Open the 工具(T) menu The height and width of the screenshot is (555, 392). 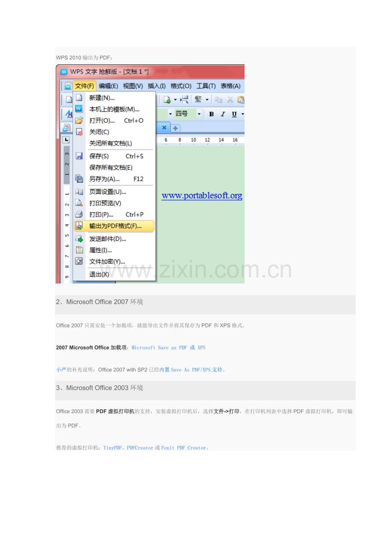tap(206, 86)
